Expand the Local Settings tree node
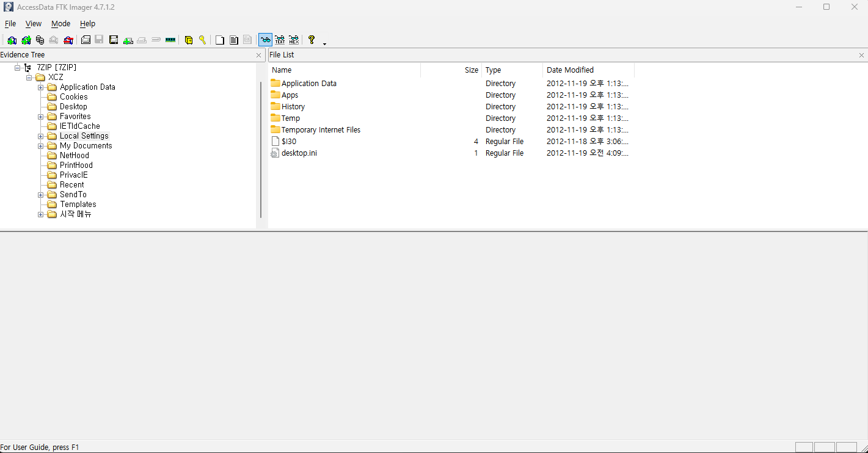Screen dimensions: 868x453 pyautogui.click(x=41, y=136)
